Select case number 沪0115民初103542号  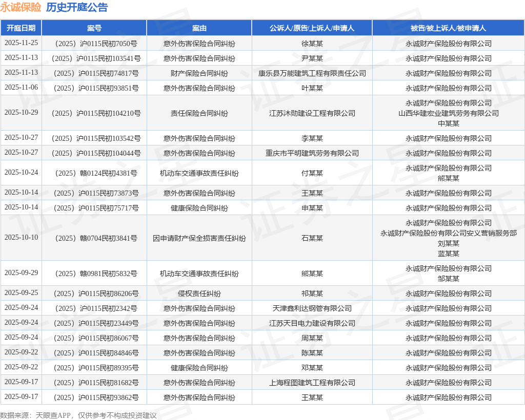click(96, 138)
